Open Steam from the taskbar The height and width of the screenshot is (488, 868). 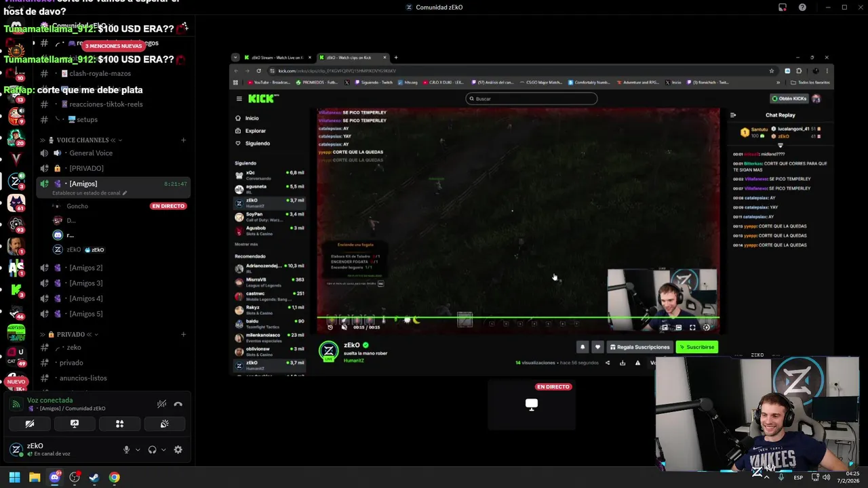point(94,477)
